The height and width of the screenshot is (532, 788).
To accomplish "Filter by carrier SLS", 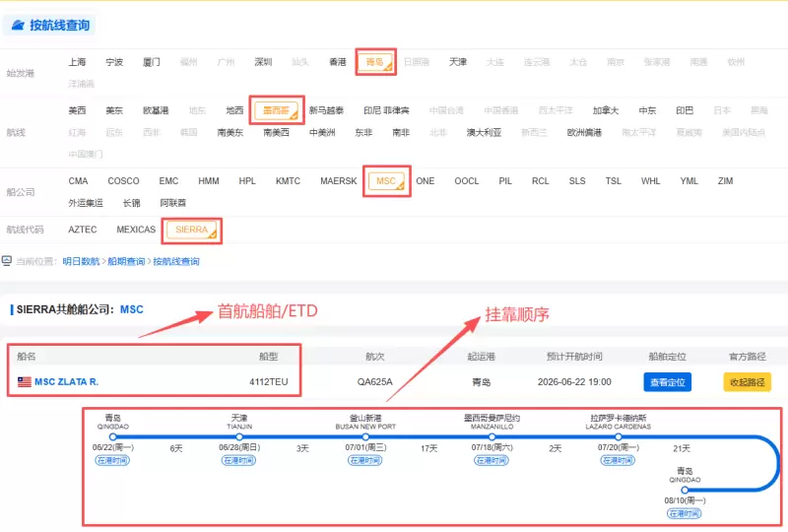I will click(x=577, y=181).
